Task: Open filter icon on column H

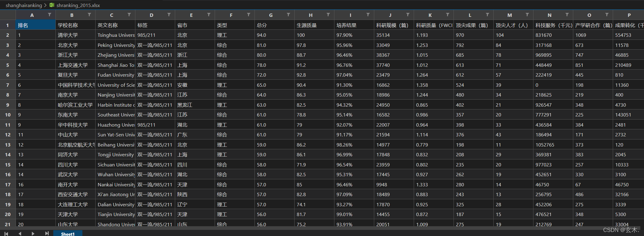Action: click(328, 15)
